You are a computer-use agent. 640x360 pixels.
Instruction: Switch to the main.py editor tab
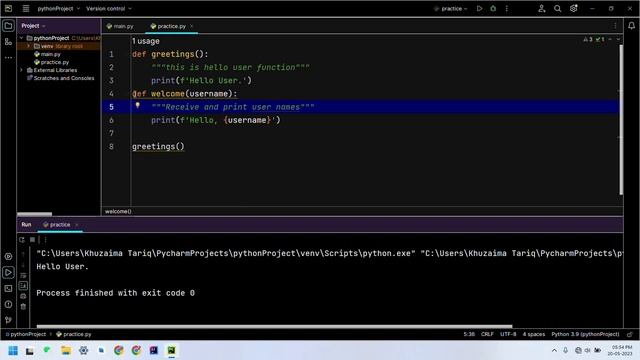[x=120, y=26]
